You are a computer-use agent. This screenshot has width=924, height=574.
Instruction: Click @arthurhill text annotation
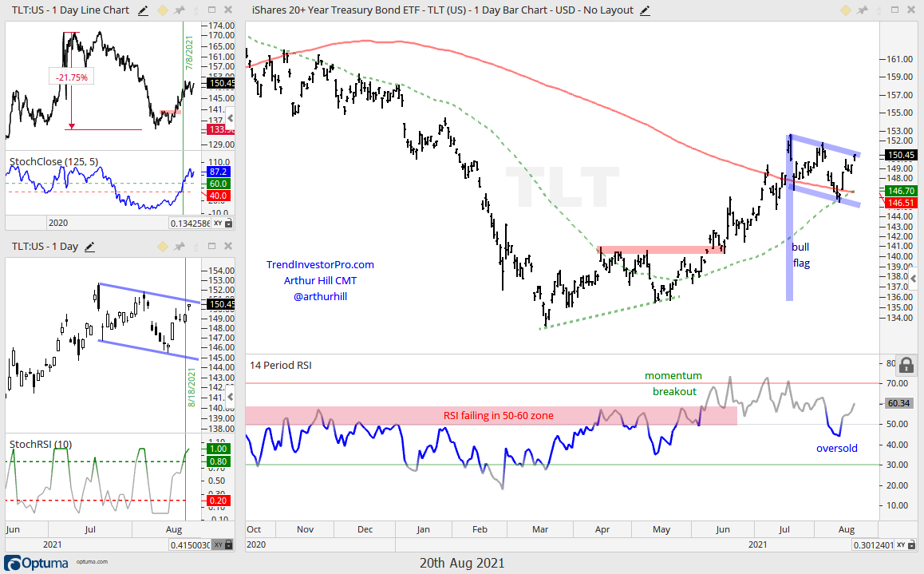pos(320,296)
